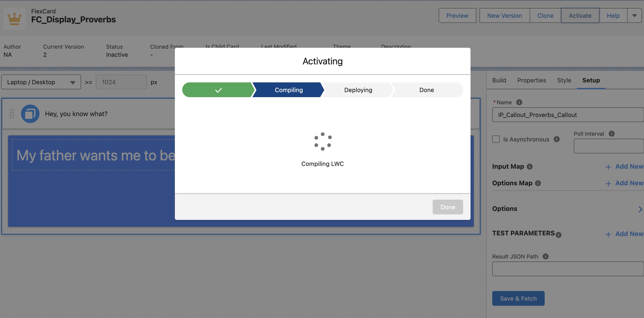Toggle the Is Asynchronous checkbox
644x318 pixels.
(496, 139)
